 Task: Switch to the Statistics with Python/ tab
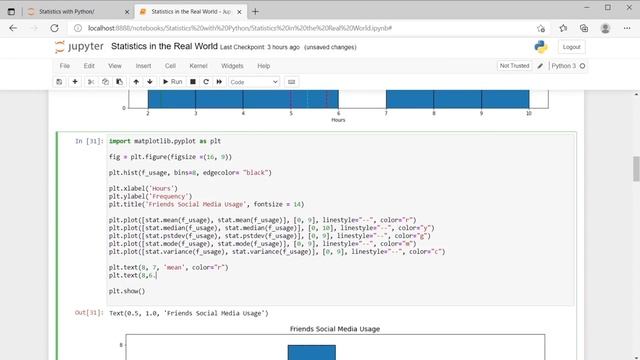[x=78, y=12]
